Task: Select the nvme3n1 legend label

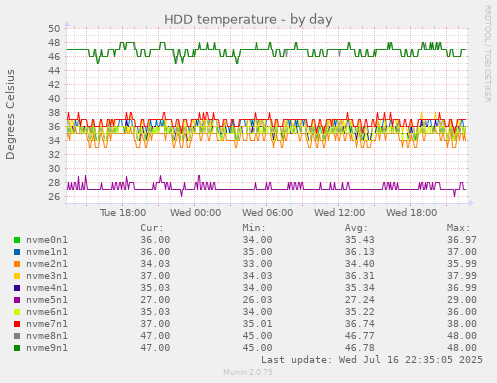Action: tap(47, 276)
